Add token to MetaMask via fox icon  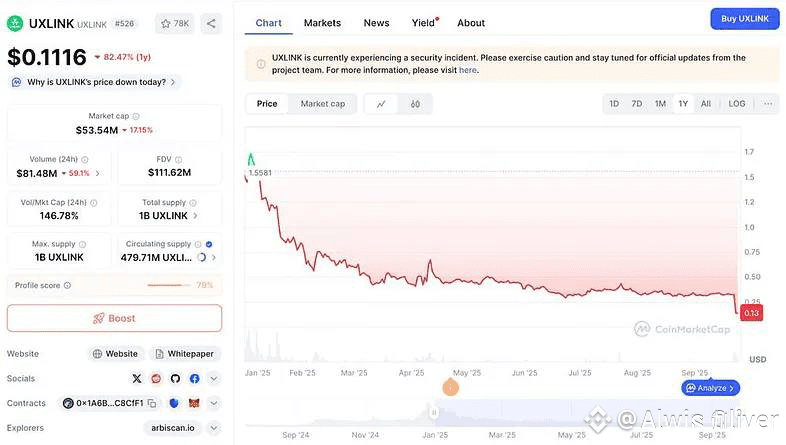click(194, 403)
